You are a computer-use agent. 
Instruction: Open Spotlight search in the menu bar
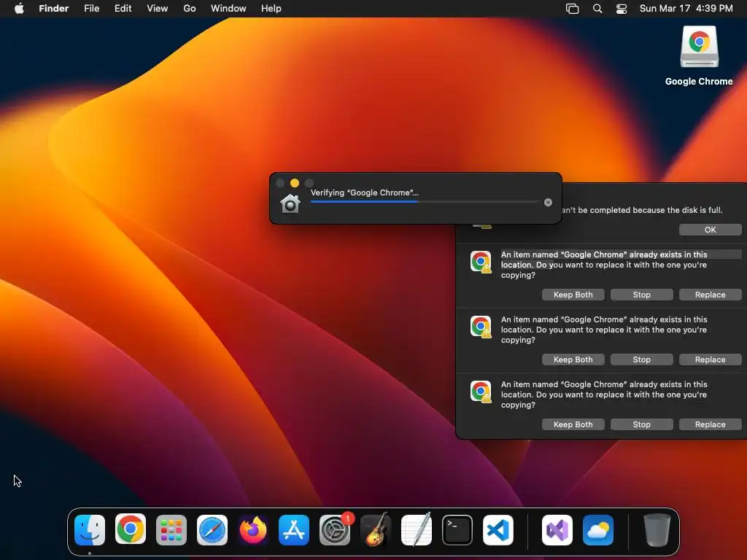tap(597, 9)
